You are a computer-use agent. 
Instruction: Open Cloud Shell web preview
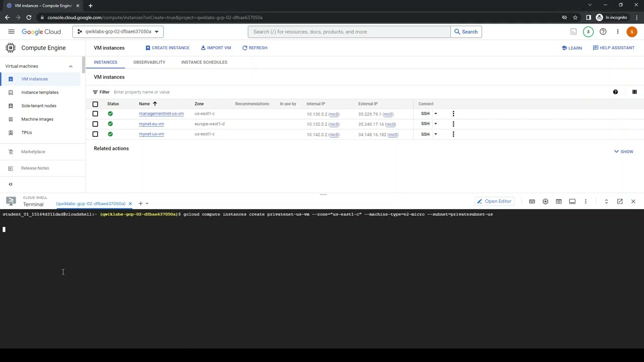click(x=558, y=202)
